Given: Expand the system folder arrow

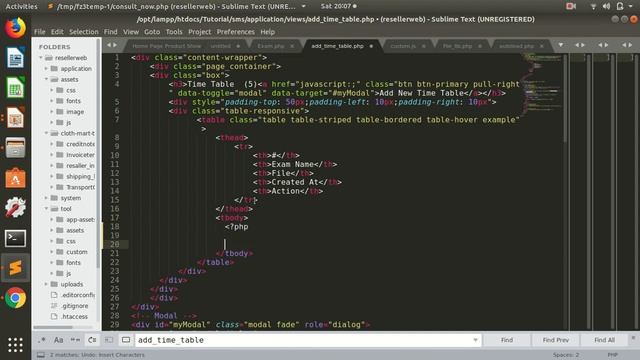Looking at the screenshot, I should coord(46,198).
